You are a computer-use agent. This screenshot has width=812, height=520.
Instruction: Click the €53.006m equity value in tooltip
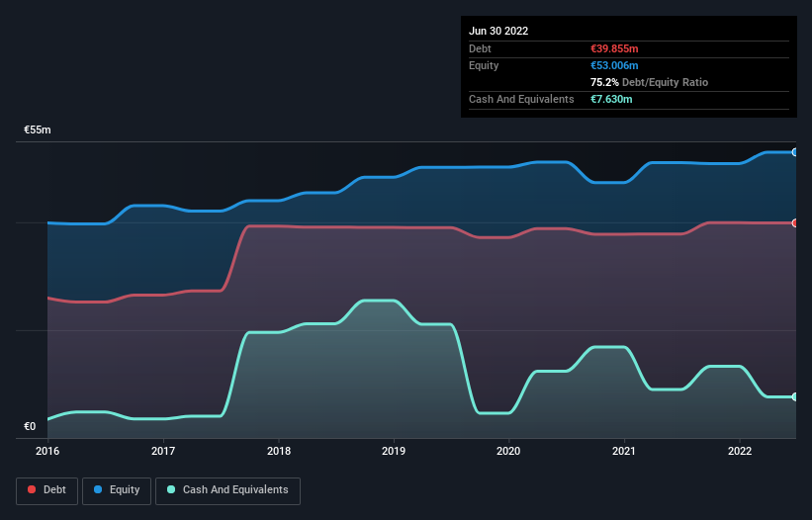614,65
